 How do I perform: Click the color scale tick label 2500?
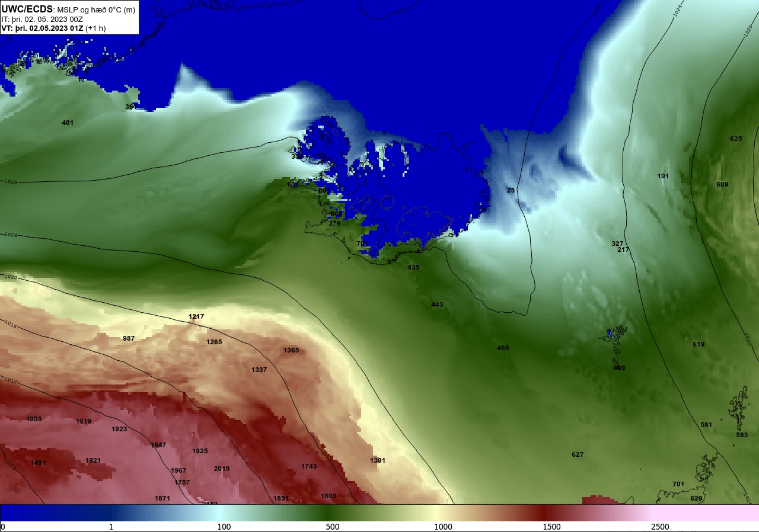point(660,527)
